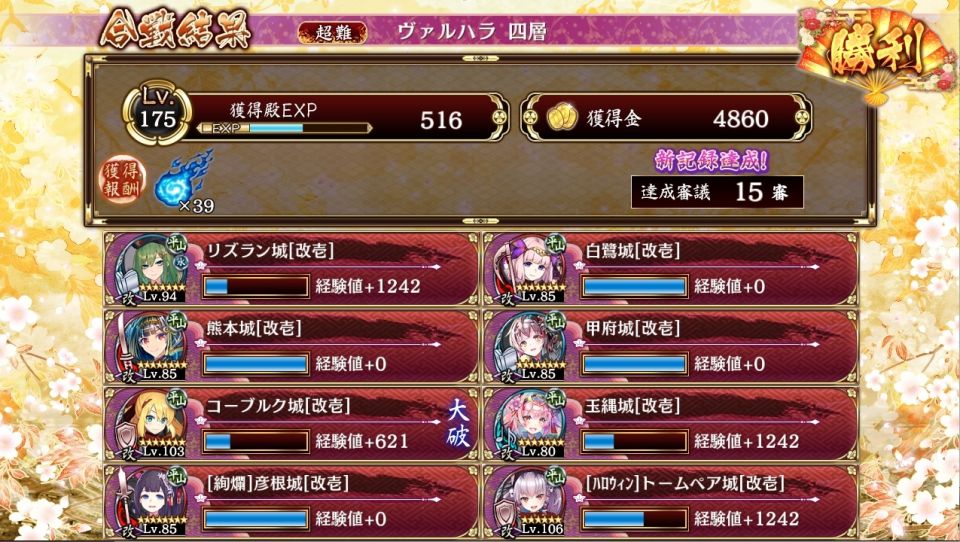Click the ヴァルハラ 四層 stage title

point(471,31)
